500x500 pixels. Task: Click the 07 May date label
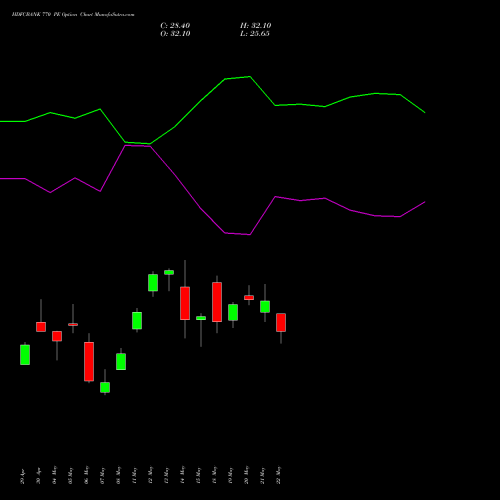102,475
